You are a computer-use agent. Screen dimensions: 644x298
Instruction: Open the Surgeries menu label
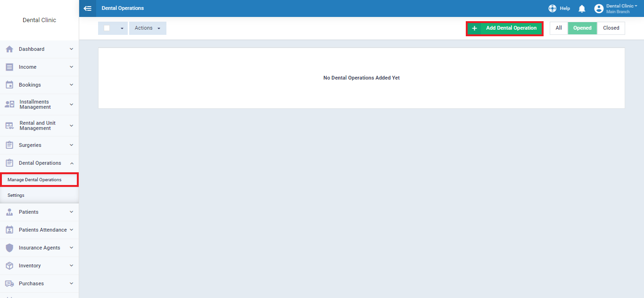tap(30, 145)
